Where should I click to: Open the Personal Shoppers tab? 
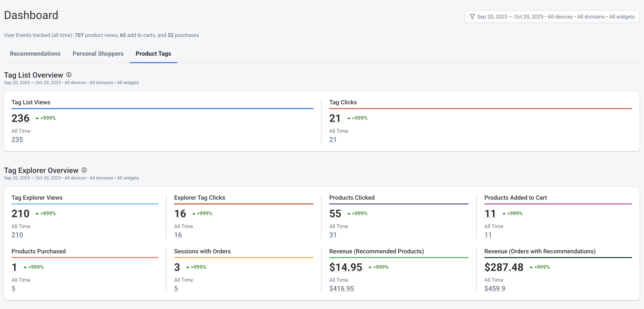98,54
